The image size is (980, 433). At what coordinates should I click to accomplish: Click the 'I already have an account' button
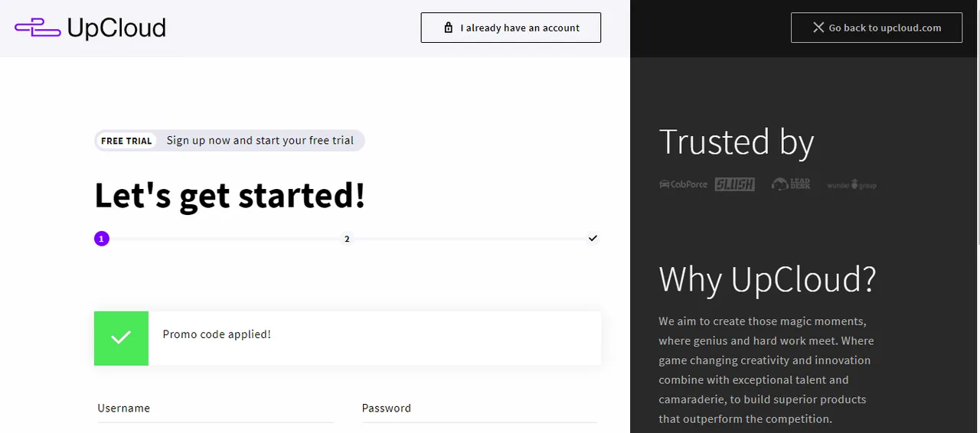point(511,28)
